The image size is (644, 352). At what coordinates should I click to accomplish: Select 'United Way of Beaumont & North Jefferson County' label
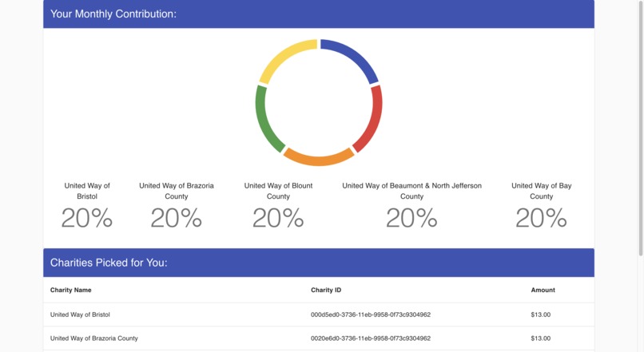(x=412, y=191)
